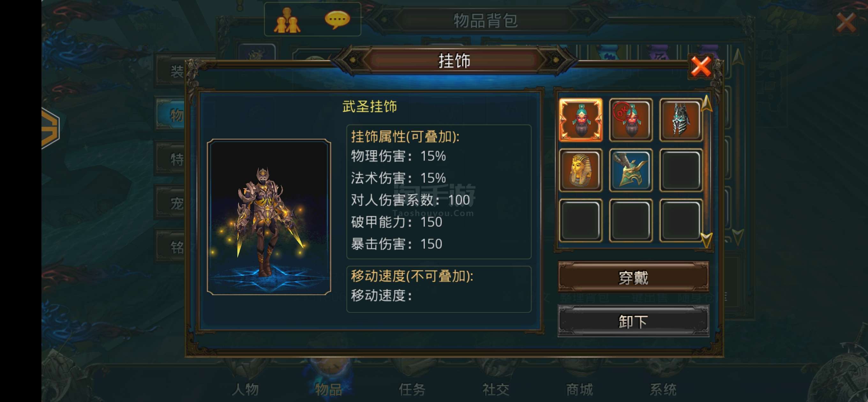Screen dimensions: 868x402
Task: Close the 挂饰 ornament dialog
Action: pyautogui.click(x=701, y=66)
